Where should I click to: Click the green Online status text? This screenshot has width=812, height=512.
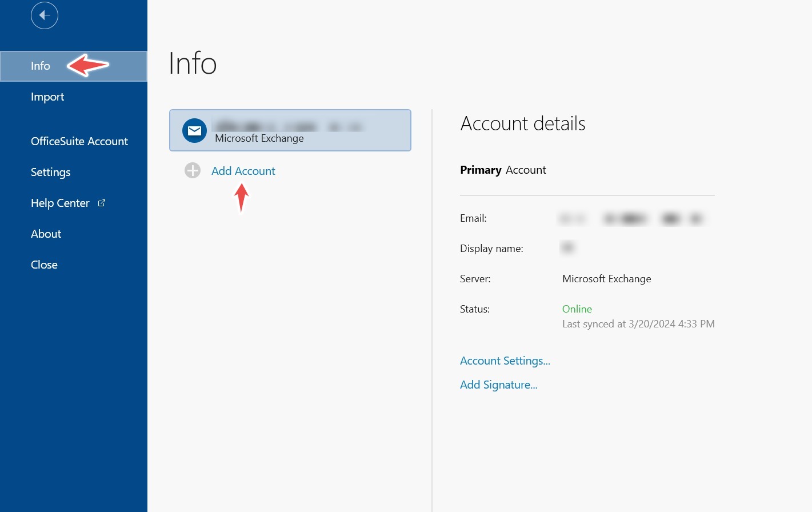[577, 309]
